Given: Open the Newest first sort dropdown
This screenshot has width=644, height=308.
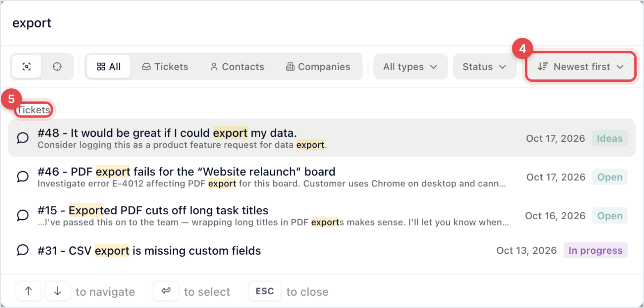Looking at the screenshot, I should (581, 67).
